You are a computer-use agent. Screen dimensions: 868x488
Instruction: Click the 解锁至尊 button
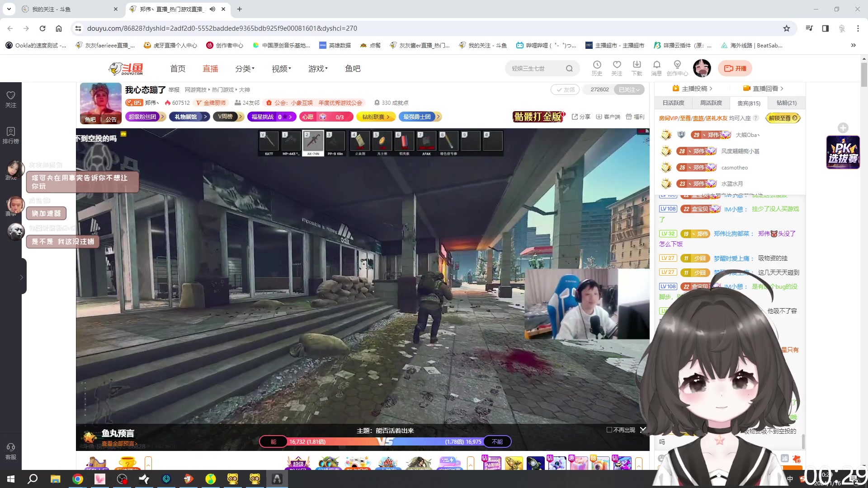783,118
